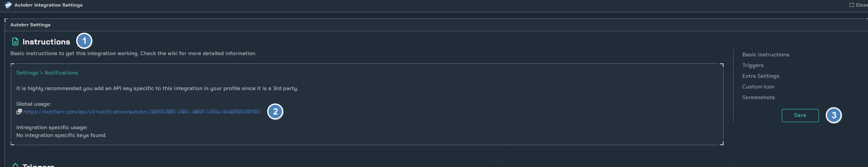This screenshot has height=167, width=868.
Task: Select Custom Icon in side navigation
Action: (758, 86)
